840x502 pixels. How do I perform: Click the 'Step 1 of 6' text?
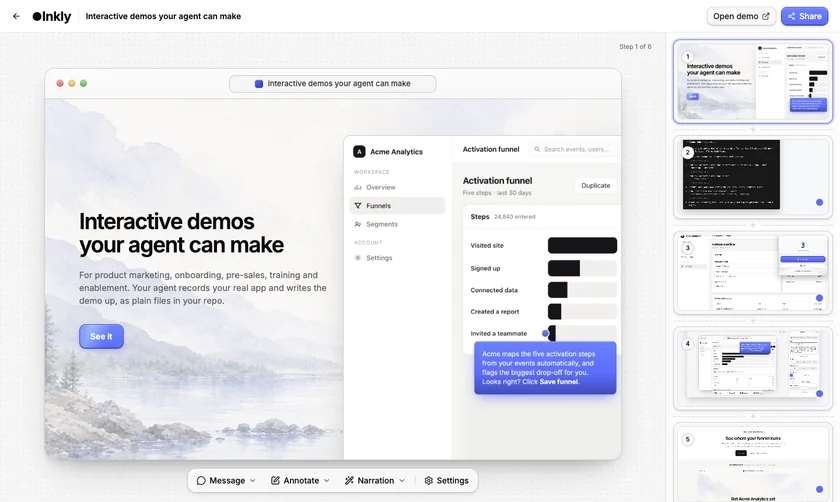coord(635,47)
